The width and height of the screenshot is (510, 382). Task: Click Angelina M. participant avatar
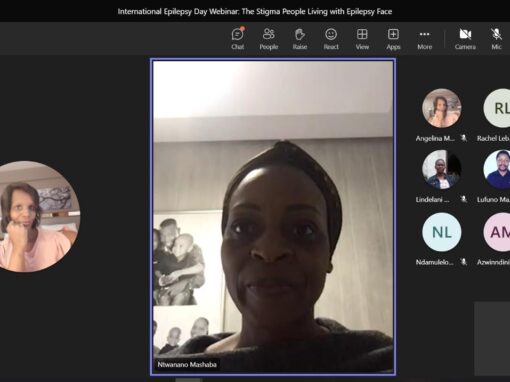tap(442, 108)
